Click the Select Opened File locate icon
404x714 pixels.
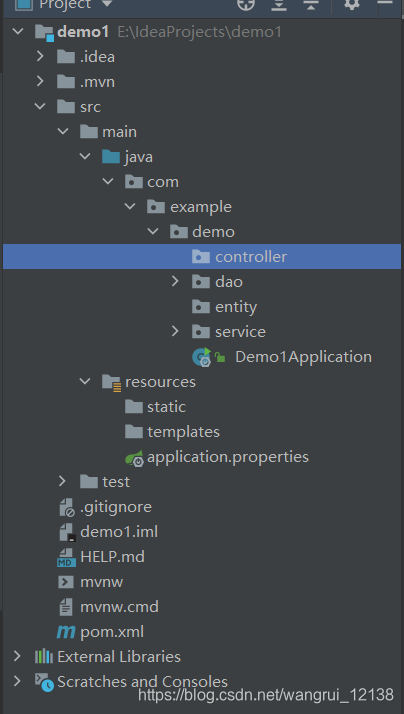[246, 4]
